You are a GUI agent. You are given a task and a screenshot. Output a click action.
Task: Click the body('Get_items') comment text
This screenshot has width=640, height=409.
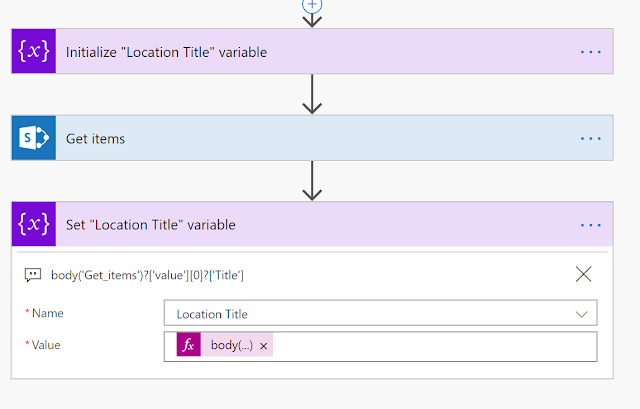point(148,274)
